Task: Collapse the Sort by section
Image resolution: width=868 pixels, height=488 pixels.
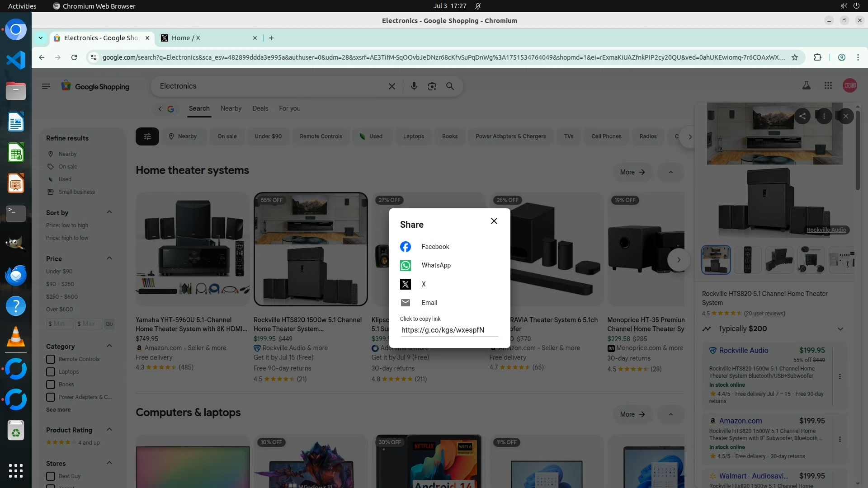Action: (109, 212)
